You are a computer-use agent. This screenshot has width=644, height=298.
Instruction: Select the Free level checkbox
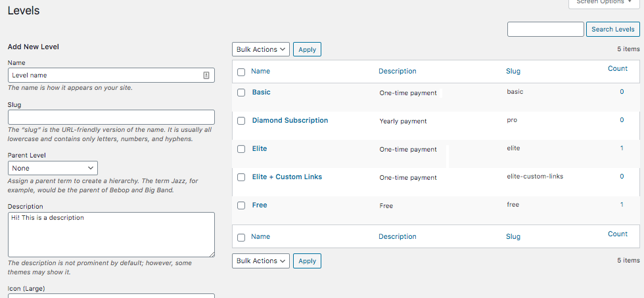(241, 205)
